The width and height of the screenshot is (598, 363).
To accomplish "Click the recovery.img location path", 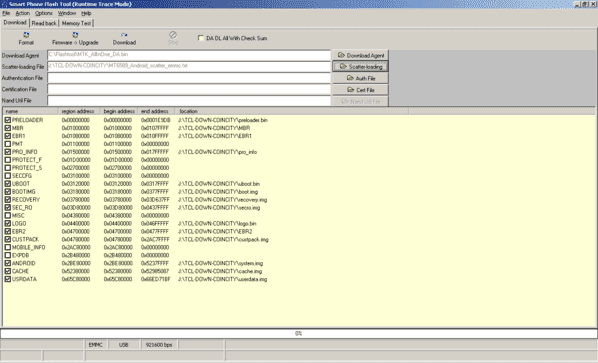I will (223, 199).
